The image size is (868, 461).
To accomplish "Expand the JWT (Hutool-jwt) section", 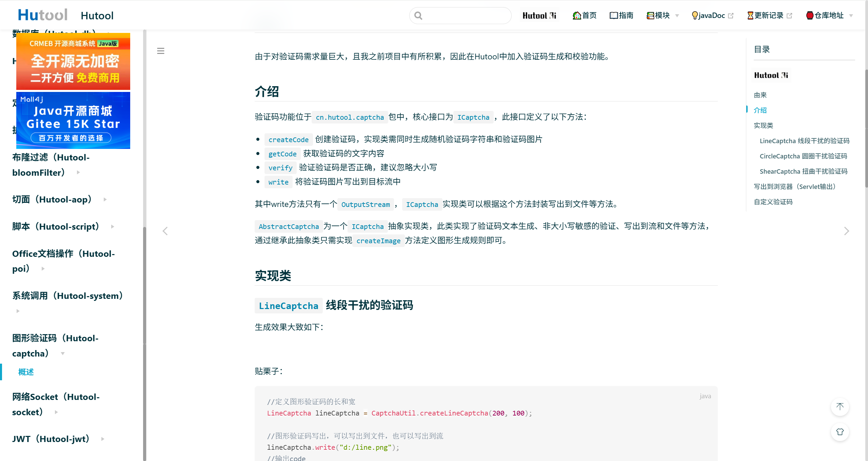I will coord(51,439).
